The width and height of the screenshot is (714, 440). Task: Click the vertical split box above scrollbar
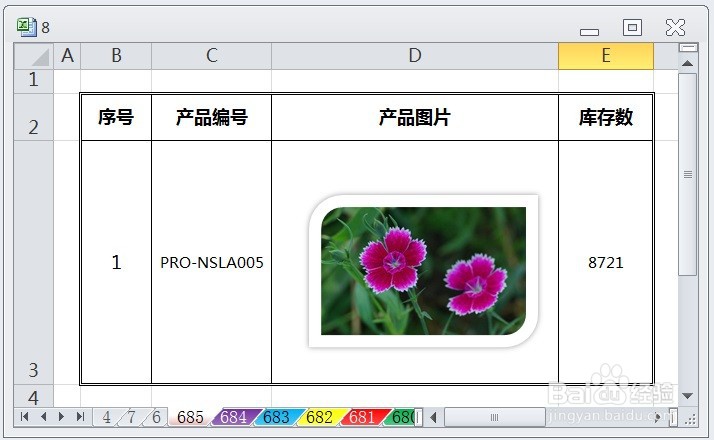click(x=688, y=47)
